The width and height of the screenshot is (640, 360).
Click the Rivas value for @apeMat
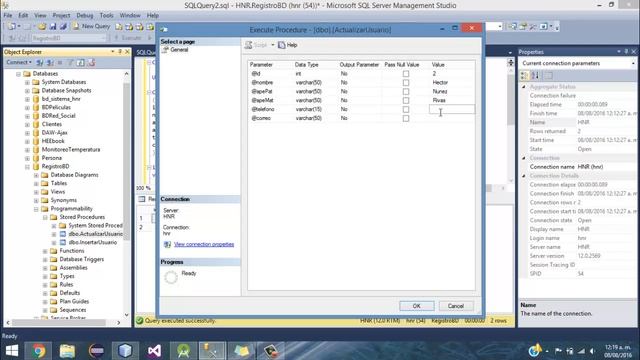tap(439, 100)
